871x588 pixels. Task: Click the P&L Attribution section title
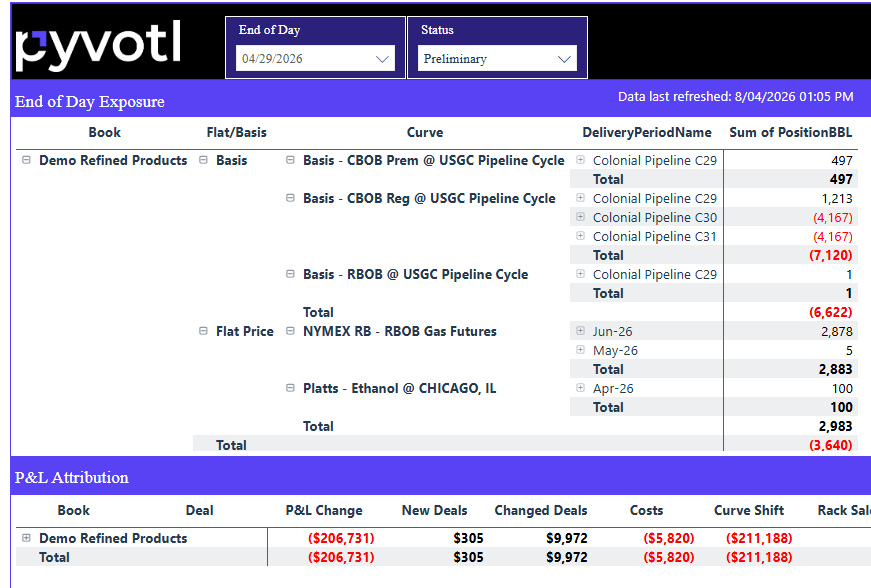(x=72, y=478)
